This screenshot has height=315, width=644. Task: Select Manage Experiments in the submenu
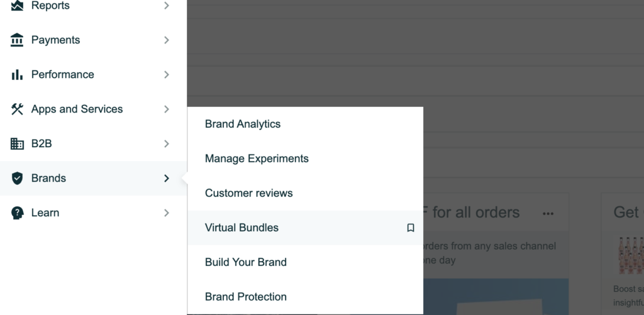pos(257,158)
